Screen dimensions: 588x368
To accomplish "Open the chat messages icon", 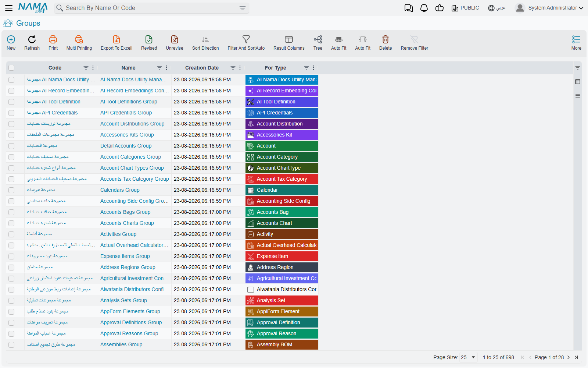I will pos(409,8).
